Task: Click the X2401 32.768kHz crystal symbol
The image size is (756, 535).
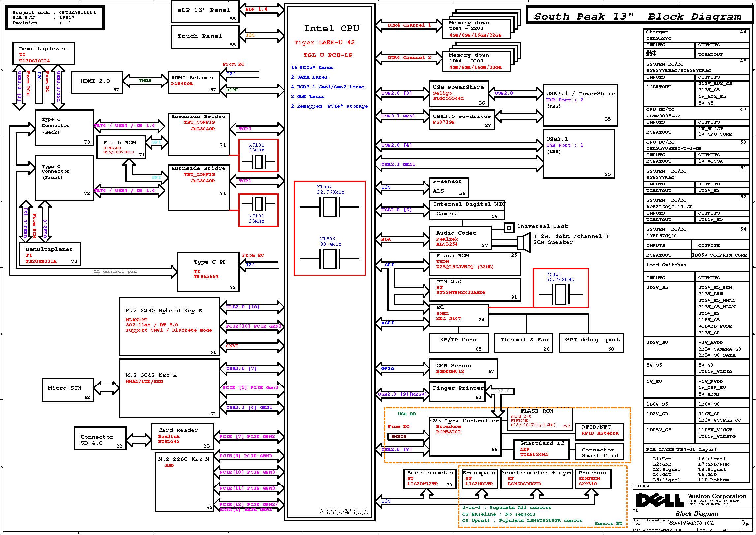Action: click(x=560, y=294)
